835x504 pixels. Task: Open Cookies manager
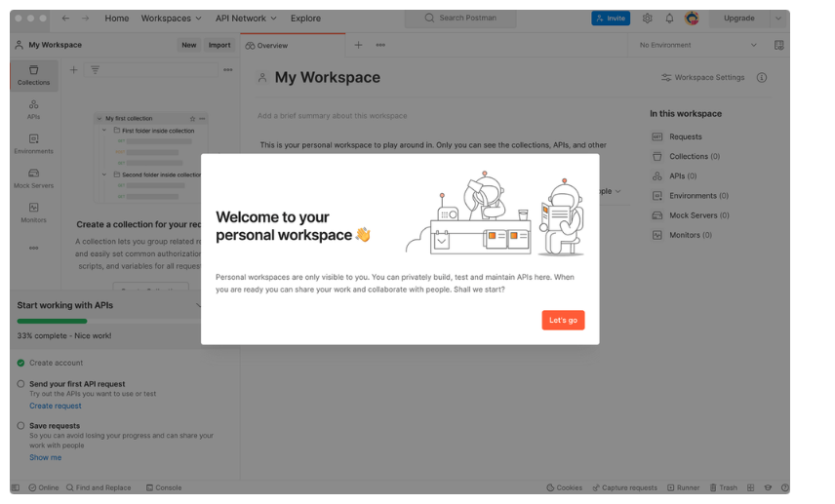[x=565, y=487]
